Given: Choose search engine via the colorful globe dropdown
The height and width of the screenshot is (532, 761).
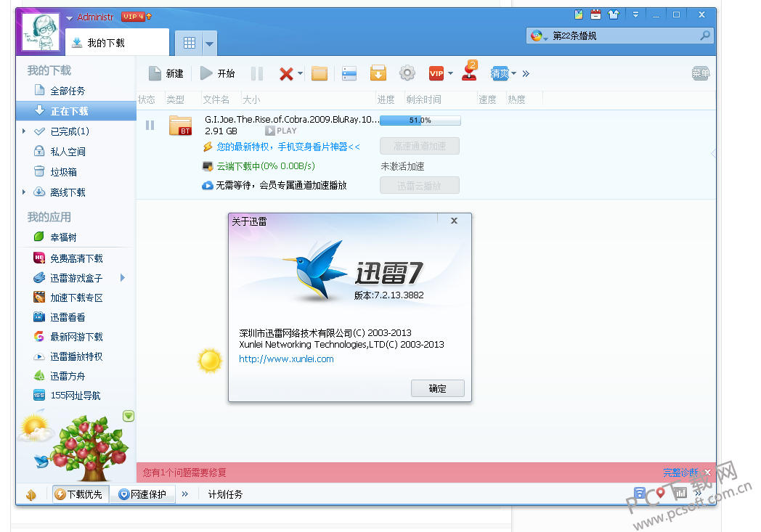Looking at the screenshot, I should (539, 36).
